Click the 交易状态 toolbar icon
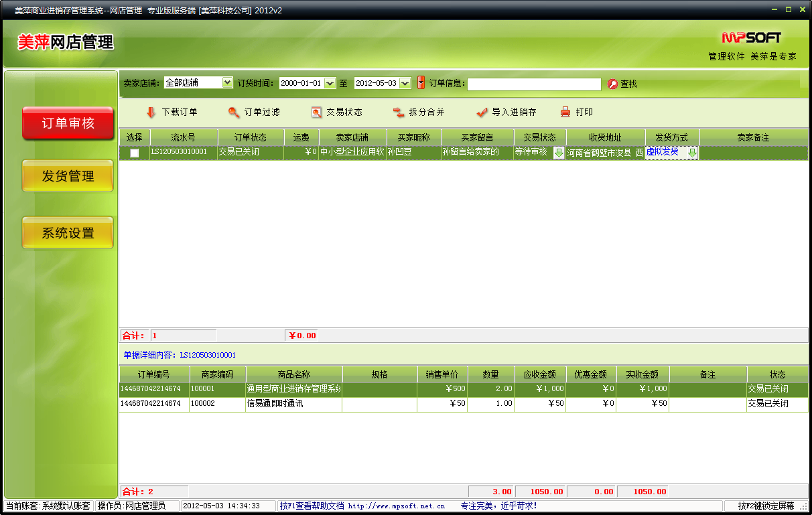 [x=316, y=113]
